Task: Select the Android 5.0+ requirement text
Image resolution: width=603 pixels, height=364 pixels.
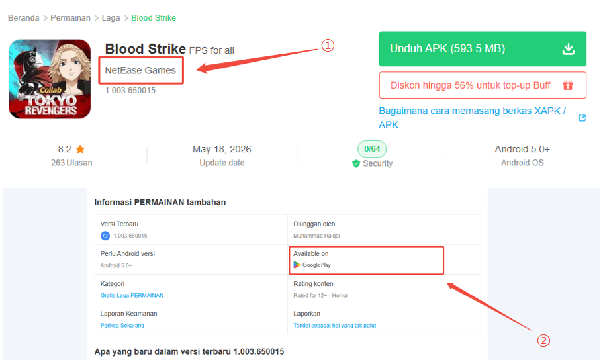Action: click(x=522, y=149)
